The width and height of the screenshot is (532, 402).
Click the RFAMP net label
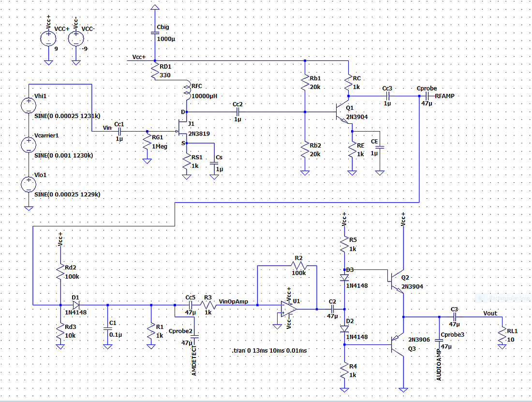(x=444, y=96)
